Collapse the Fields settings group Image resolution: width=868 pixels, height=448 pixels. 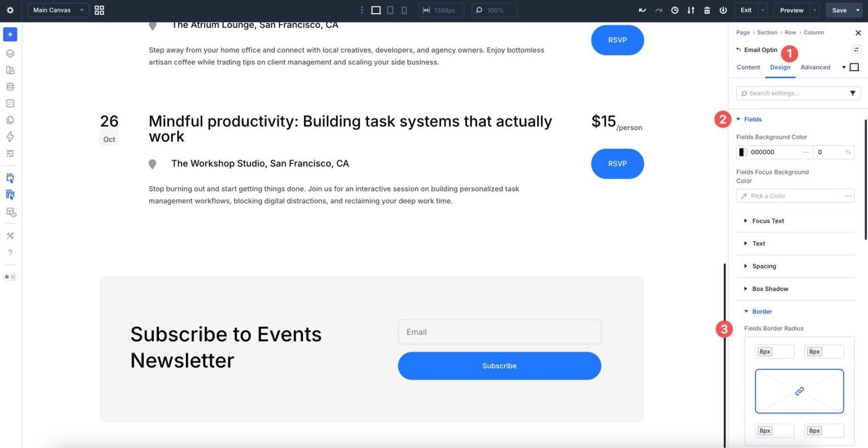(749, 119)
